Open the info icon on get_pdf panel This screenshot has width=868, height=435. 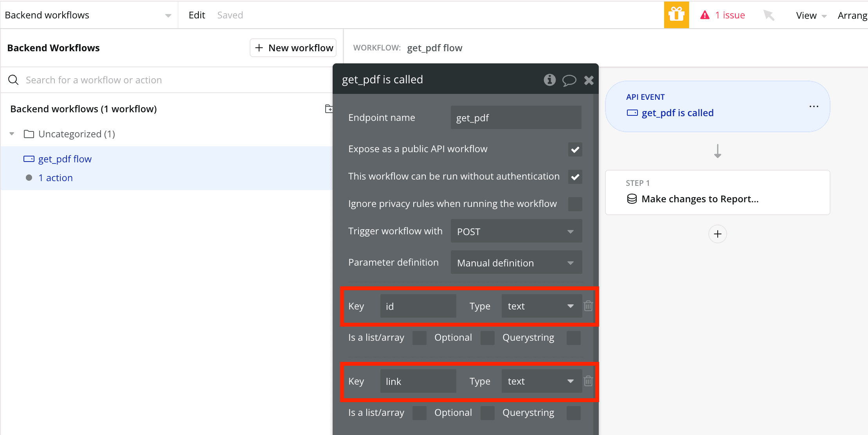tap(549, 80)
